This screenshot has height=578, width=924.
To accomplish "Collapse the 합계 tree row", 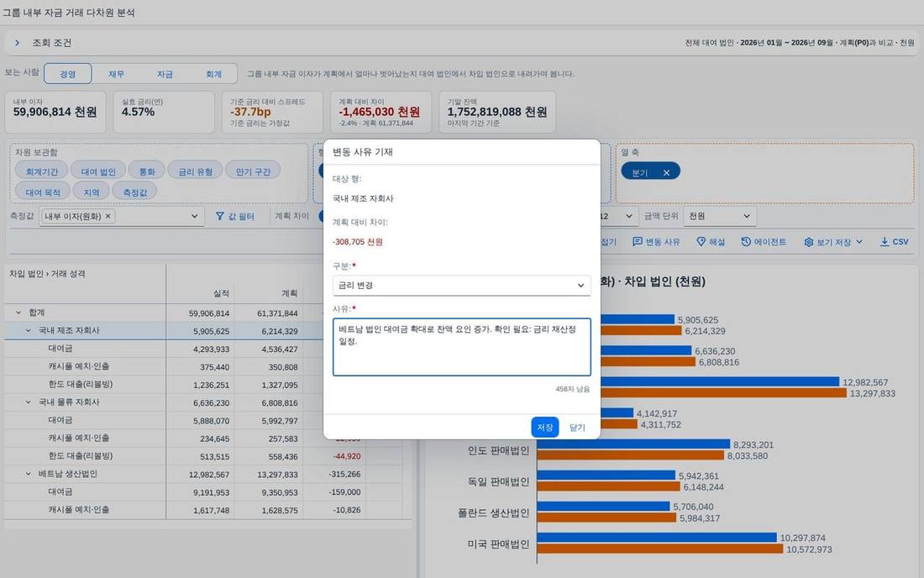I will [18, 313].
